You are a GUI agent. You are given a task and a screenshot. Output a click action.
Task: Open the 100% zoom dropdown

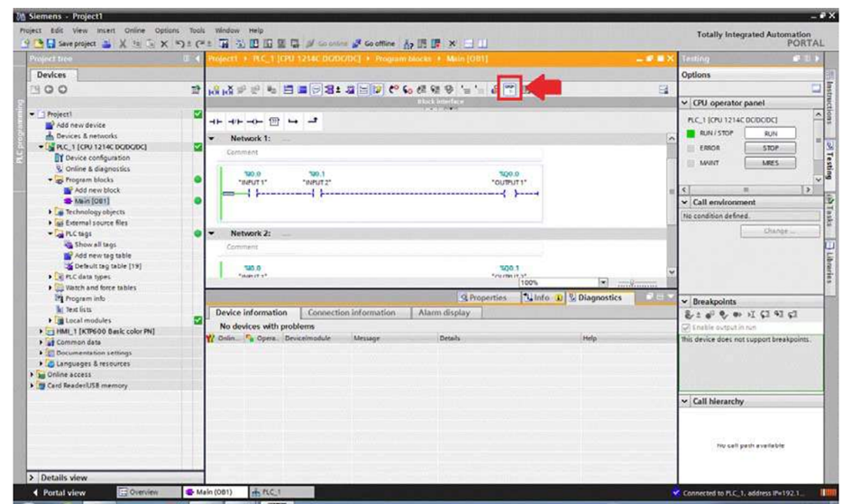(603, 282)
